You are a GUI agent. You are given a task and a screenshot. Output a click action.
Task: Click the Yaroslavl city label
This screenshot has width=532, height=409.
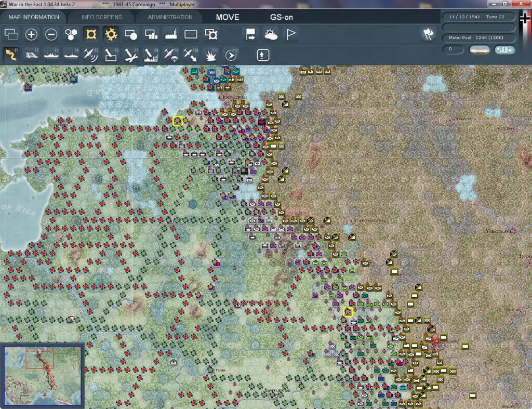click(499, 231)
